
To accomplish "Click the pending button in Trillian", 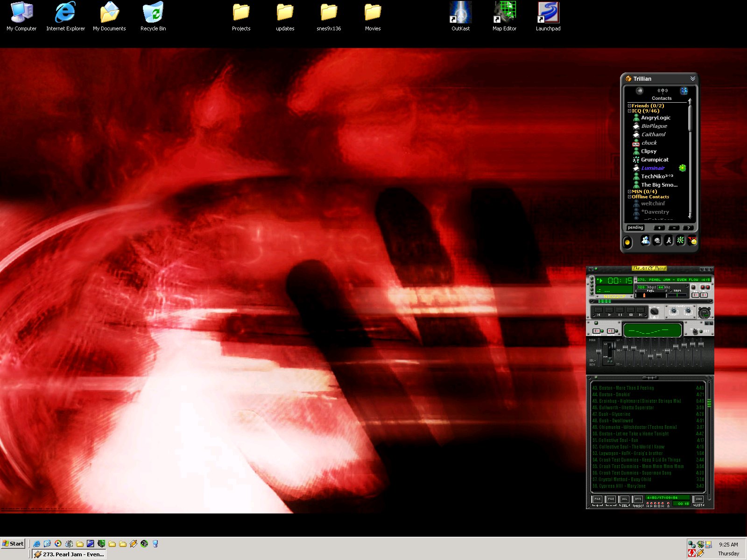I will (635, 228).
